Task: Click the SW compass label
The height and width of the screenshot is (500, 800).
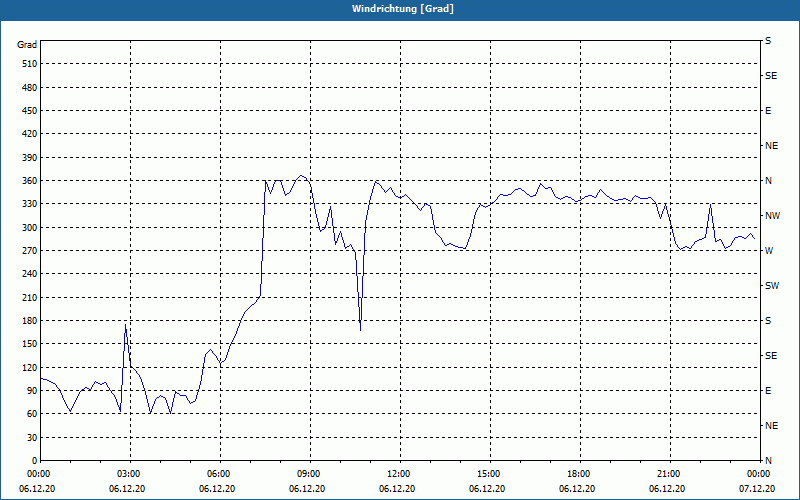Action: (x=772, y=286)
